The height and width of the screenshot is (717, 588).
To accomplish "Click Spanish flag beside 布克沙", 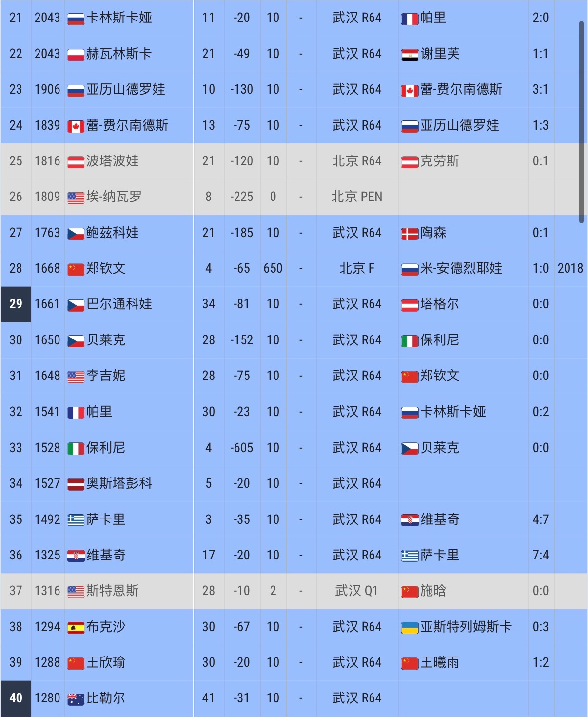I will [x=76, y=628].
